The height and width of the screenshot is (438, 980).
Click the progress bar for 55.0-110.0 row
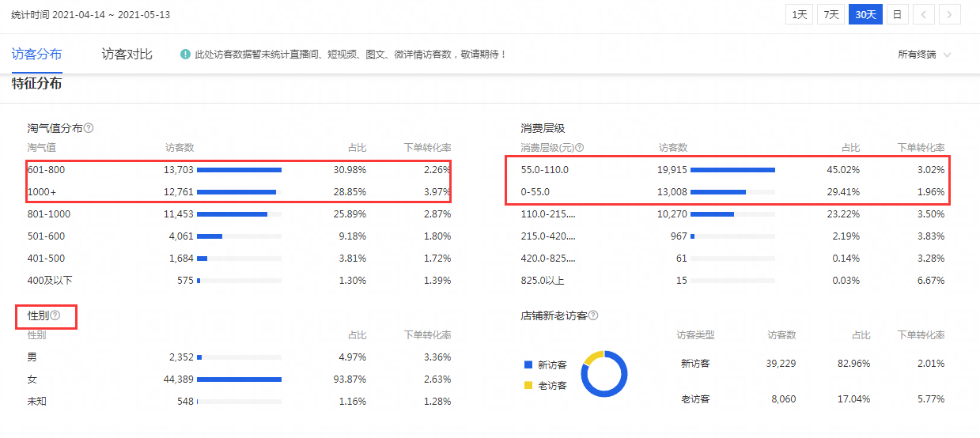732,170
